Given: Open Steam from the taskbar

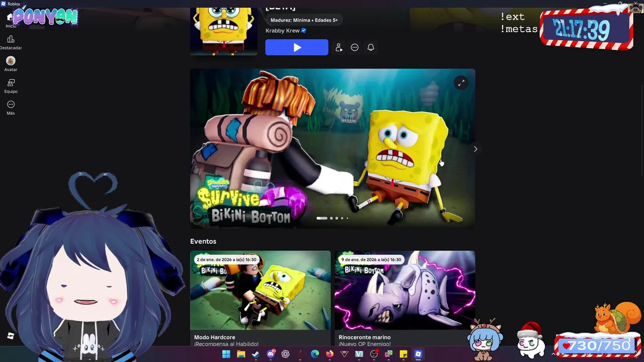Looking at the screenshot, I should point(256,354).
